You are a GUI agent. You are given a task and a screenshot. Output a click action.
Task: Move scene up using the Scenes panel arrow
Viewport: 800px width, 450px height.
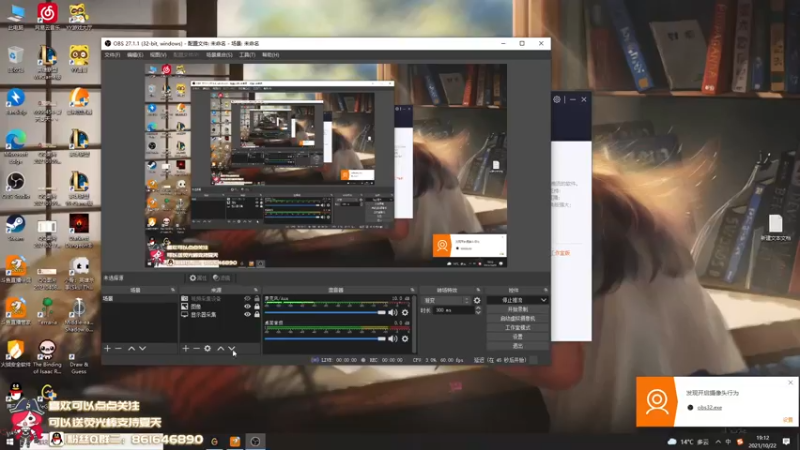click(x=131, y=348)
